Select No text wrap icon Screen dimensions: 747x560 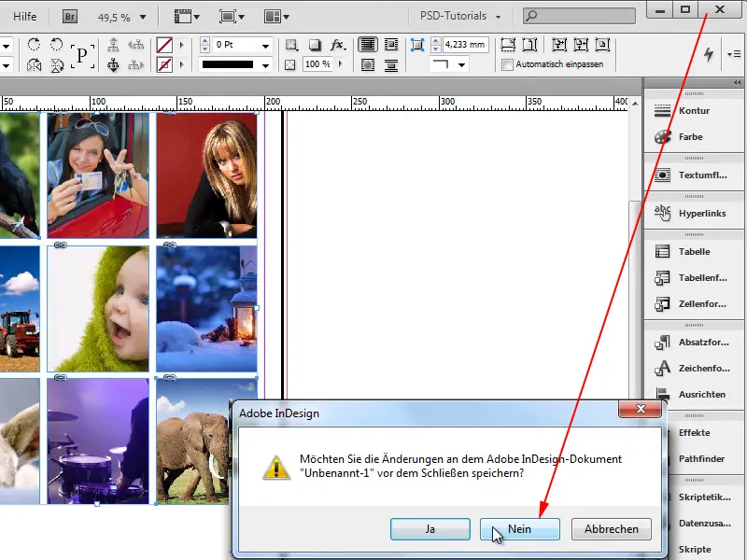click(367, 45)
